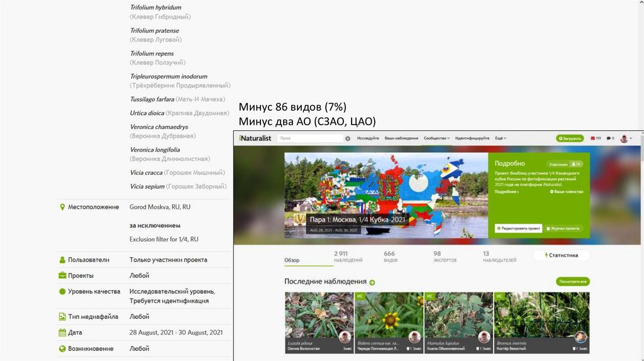Click the trophy project icon

coord(299,219)
